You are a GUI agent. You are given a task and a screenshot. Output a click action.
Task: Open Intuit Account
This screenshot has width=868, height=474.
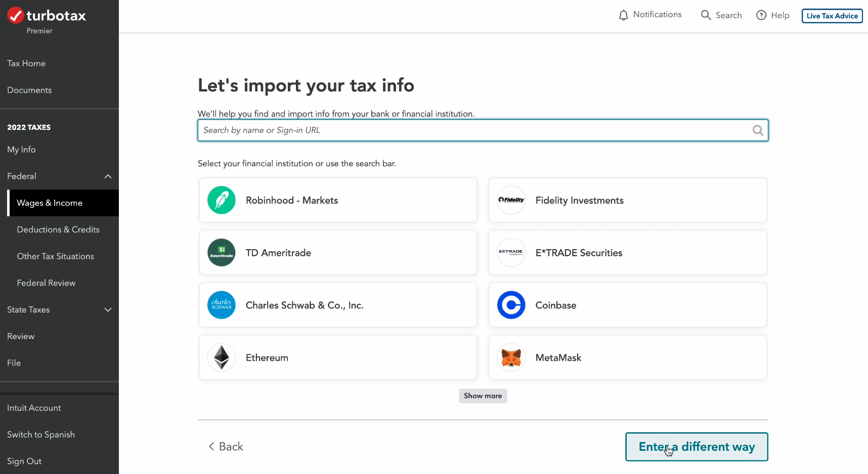[34, 408]
